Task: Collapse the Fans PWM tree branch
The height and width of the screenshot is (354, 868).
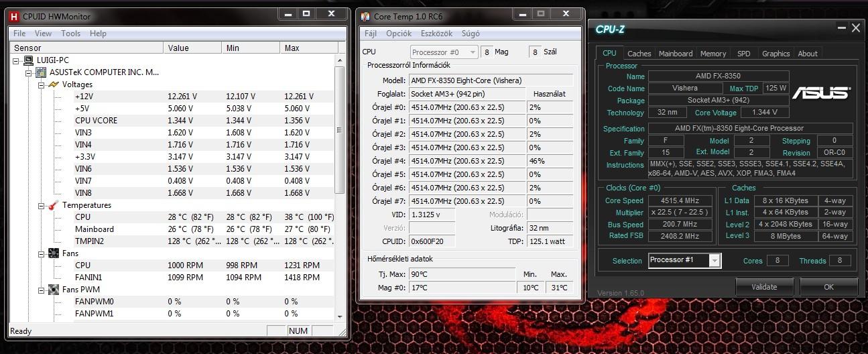Action: click(41, 290)
